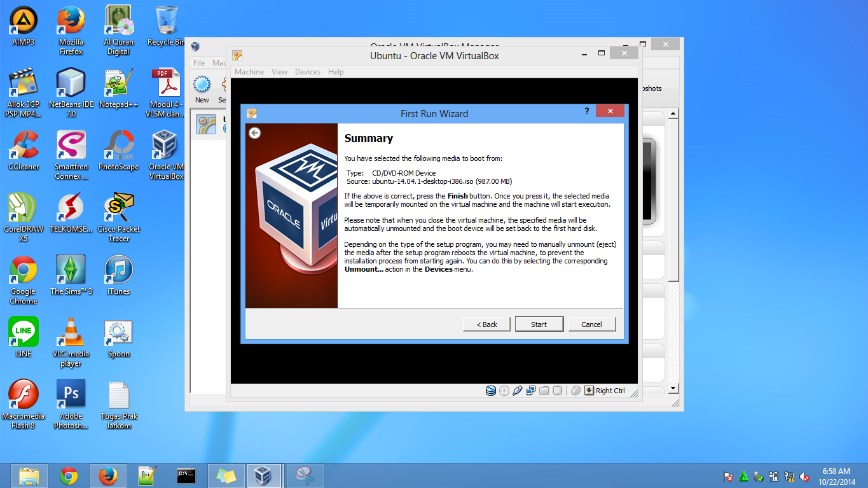
Task: Click scroll-up arrow in VirtualBox Manager
Action: (674, 115)
